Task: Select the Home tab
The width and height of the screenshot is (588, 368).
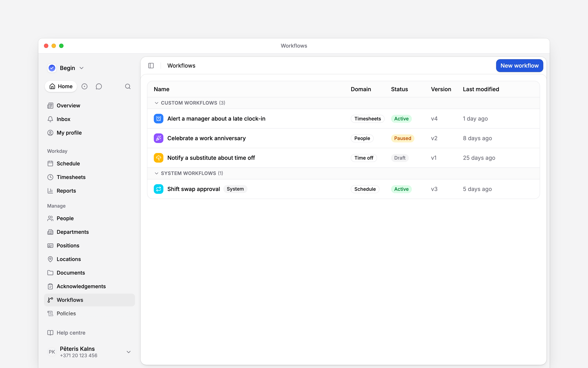Action: point(61,86)
